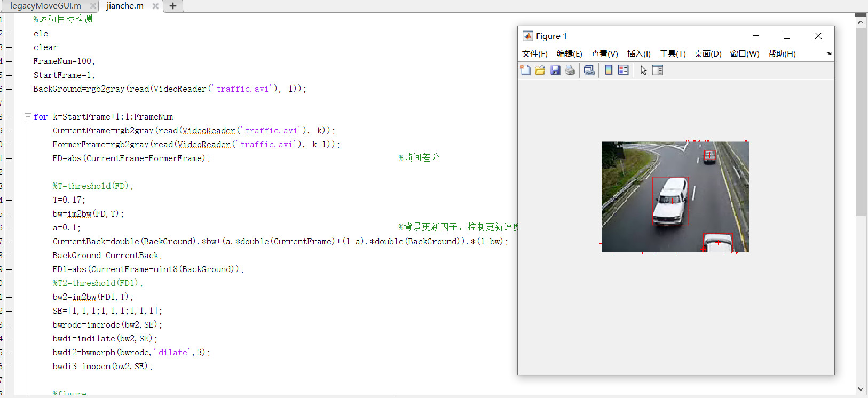The height and width of the screenshot is (398, 868).
Task: Click the 'FrameNum=100;' line
Action: tap(64, 61)
